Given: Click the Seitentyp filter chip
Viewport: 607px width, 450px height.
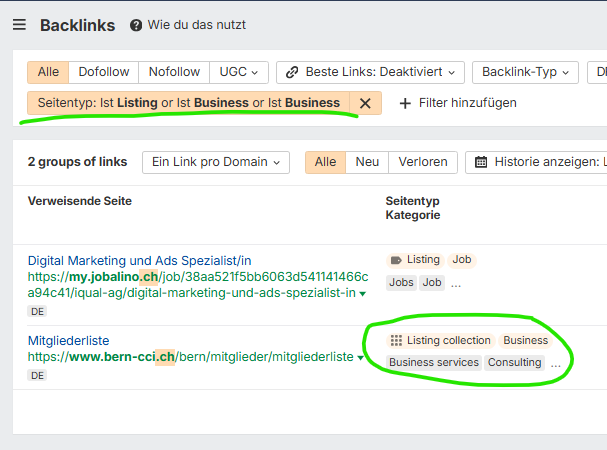Looking at the screenshot, I should [x=189, y=103].
